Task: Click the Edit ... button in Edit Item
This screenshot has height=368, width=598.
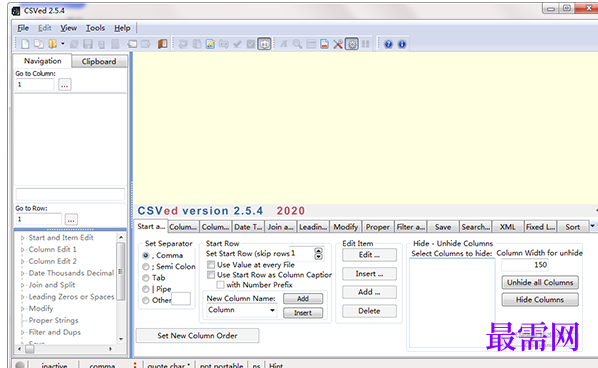Action: coord(369,255)
